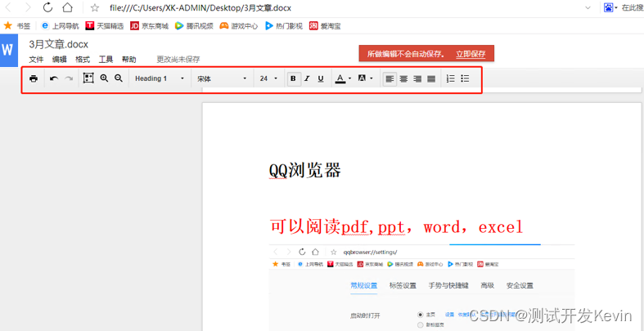Open the 热门影视 bookmark

click(283, 26)
